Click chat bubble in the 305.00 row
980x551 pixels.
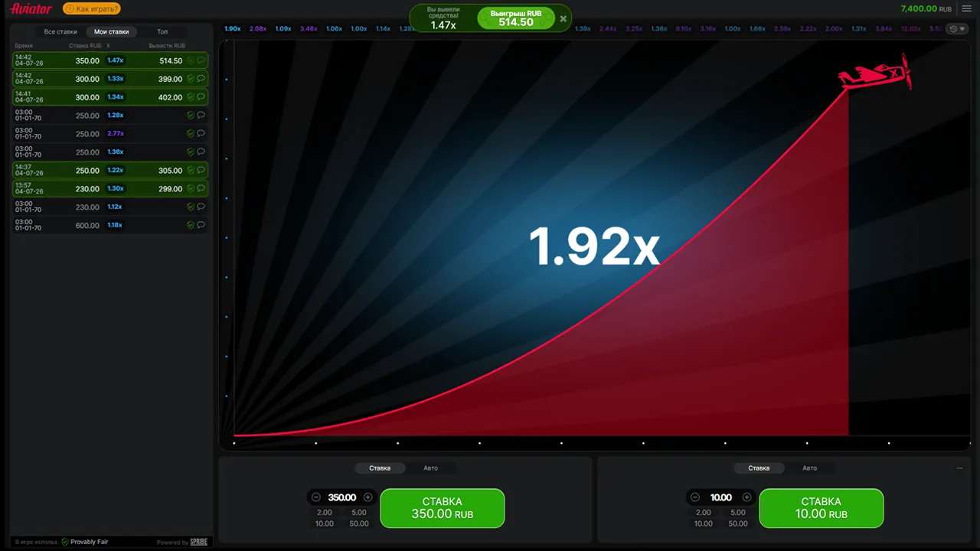pyautogui.click(x=201, y=171)
